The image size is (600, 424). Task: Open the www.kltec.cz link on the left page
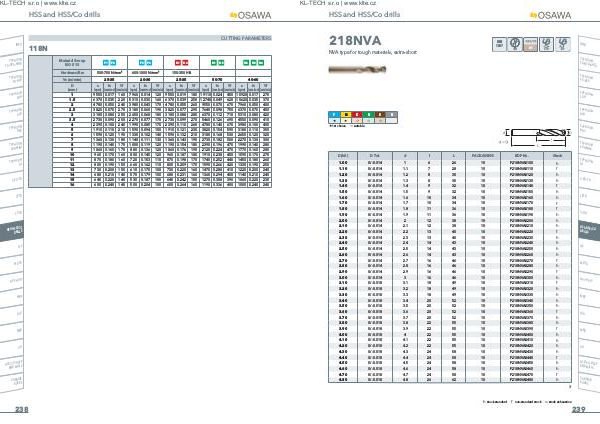(68, 4)
